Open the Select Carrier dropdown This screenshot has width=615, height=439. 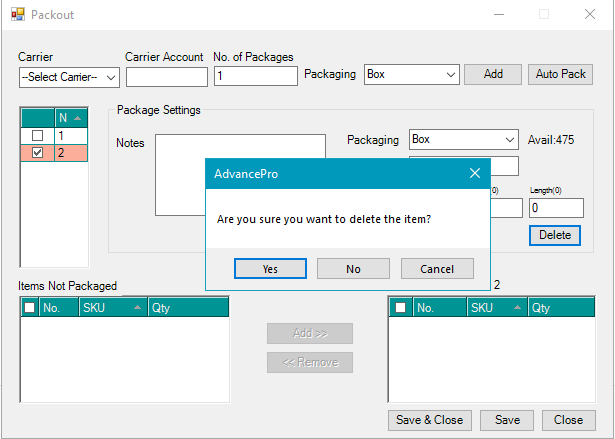tap(69, 76)
